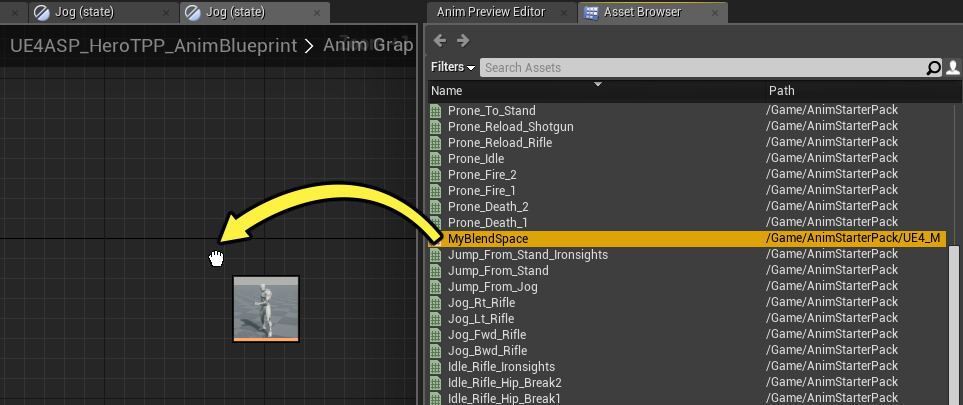Click the forward arrow in Asset Browser
The width and height of the screenshot is (963, 405).
(x=463, y=41)
